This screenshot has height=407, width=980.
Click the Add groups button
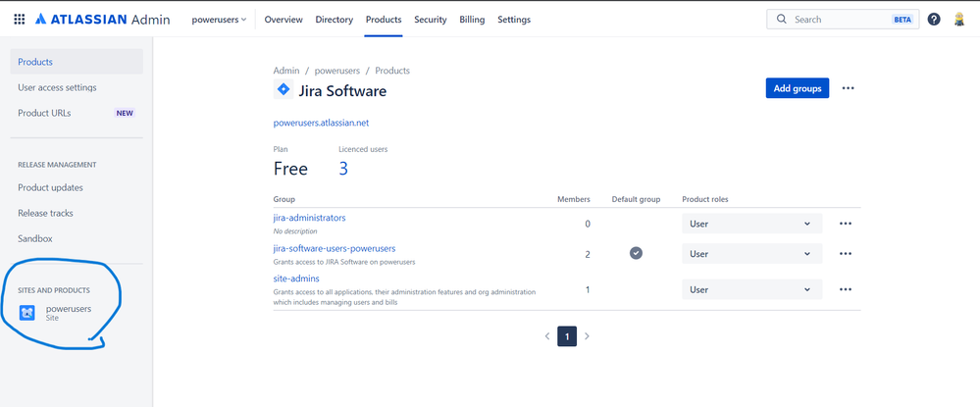click(x=797, y=88)
